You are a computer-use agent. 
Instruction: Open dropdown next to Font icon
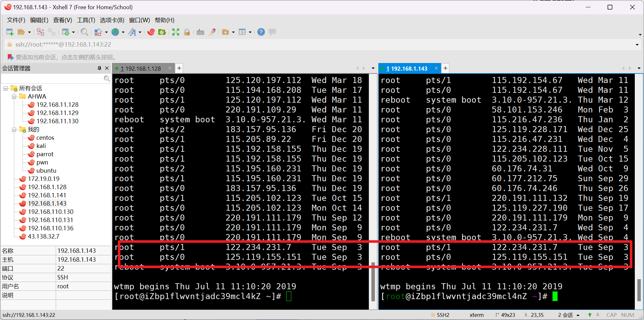pos(140,32)
